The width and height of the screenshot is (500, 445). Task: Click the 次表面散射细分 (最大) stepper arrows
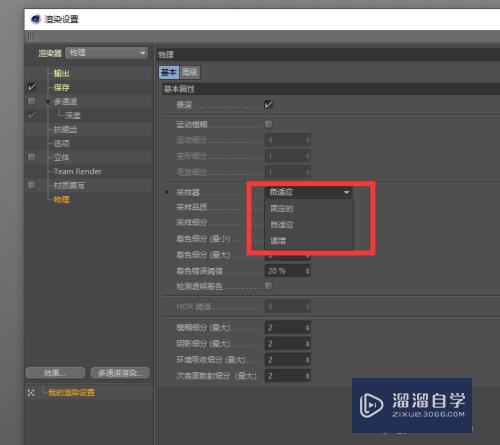pyautogui.click(x=308, y=376)
